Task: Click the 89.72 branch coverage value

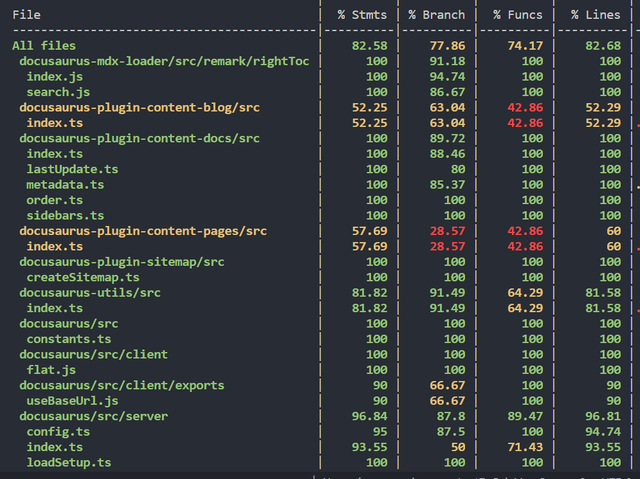Action: tap(447, 139)
